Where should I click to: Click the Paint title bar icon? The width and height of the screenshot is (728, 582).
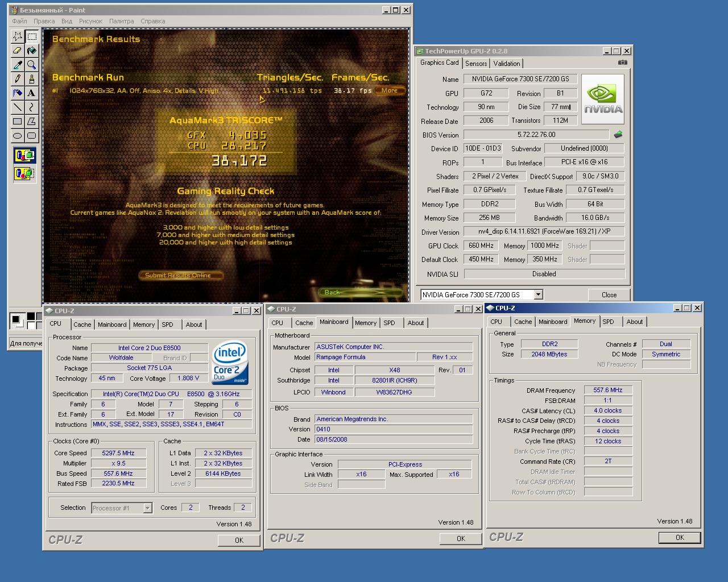(14, 10)
